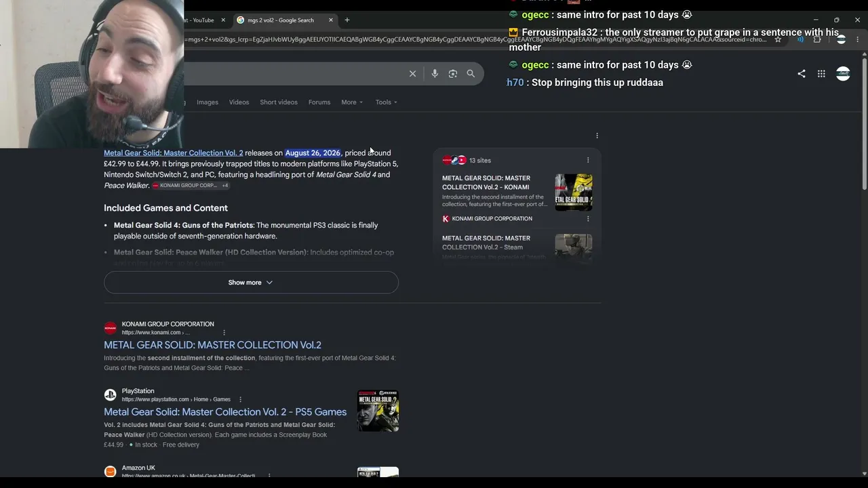Open the 'Metal Gear Solid: Master Collection Vol. 2' overview link
The image size is (868, 488).
pyautogui.click(x=173, y=153)
